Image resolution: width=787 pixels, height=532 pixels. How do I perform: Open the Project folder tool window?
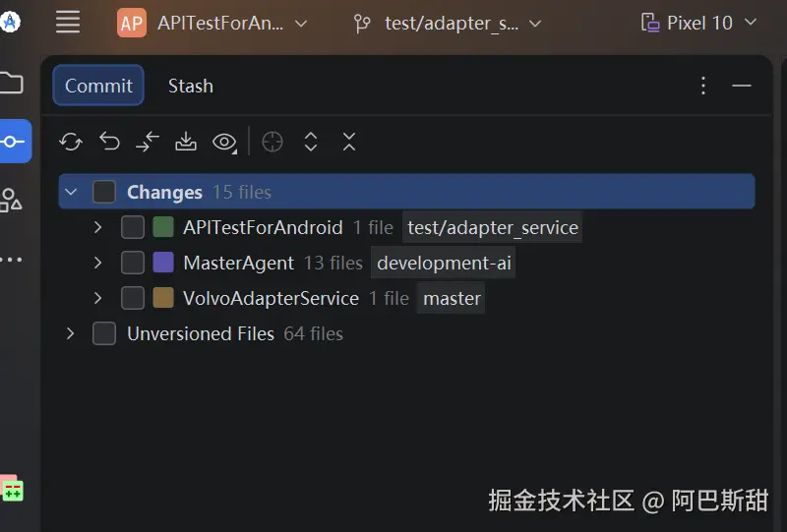(12, 83)
